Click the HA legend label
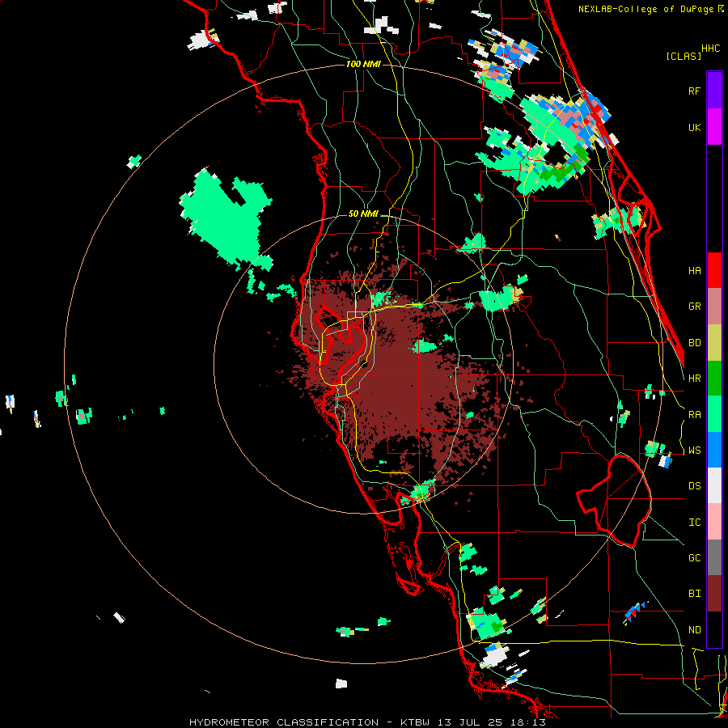 (694, 271)
